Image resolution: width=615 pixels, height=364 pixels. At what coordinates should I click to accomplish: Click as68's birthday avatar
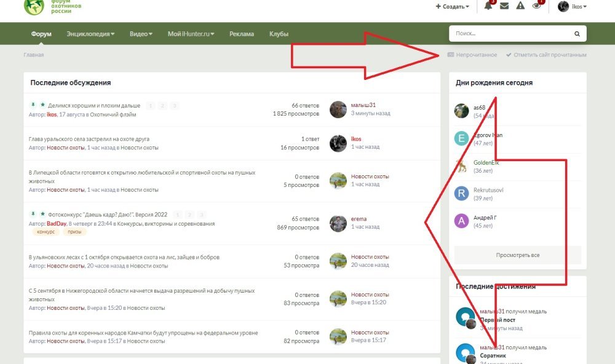(x=461, y=111)
